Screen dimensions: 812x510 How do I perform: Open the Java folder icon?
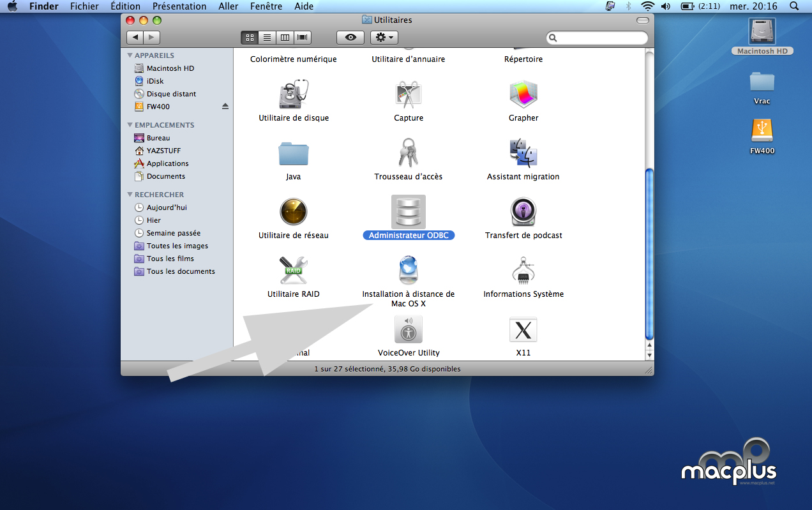tap(294, 153)
